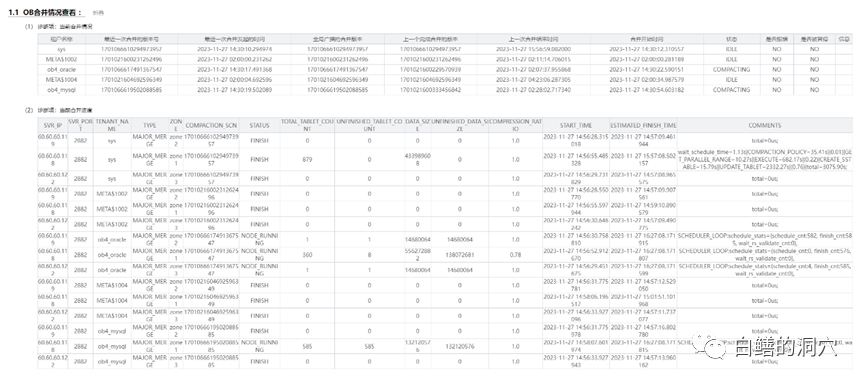Viewport: 865px width, 384px height.
Task: Select total tablet count value 360
Action: pos(307,254)
